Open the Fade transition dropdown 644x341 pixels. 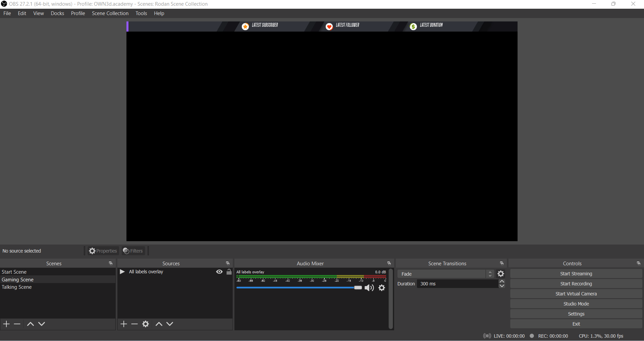445,274
